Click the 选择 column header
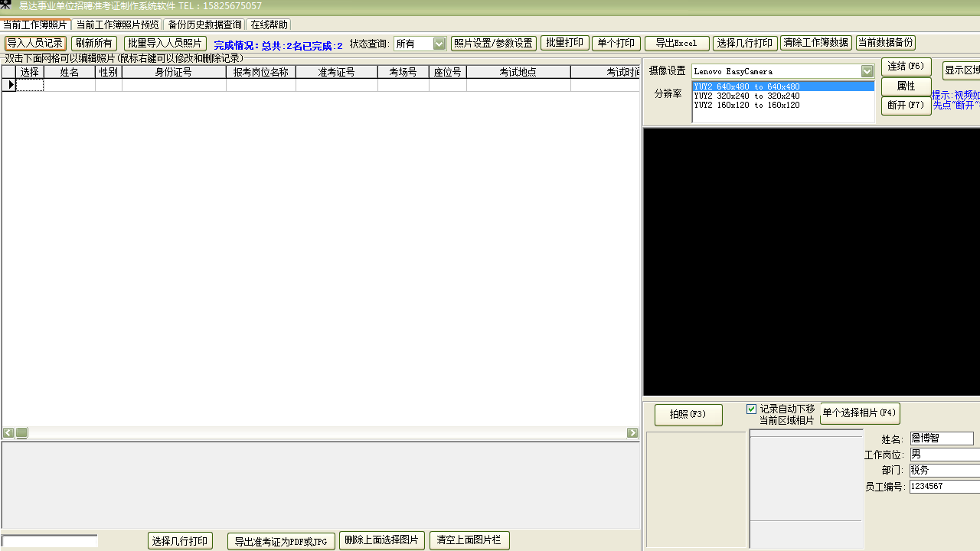980x551 pixels. 30,72
